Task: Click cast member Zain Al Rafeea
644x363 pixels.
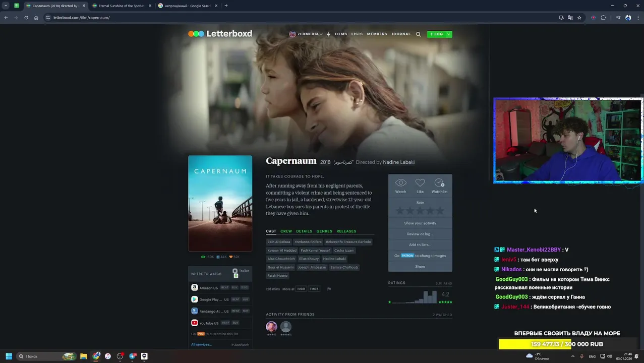Action: tap(279, 242)
